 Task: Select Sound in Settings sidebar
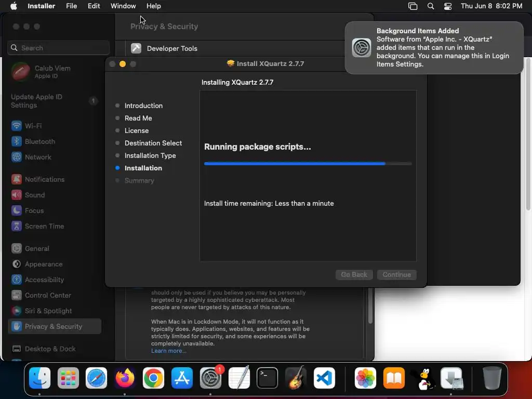[x=28, y=195]
